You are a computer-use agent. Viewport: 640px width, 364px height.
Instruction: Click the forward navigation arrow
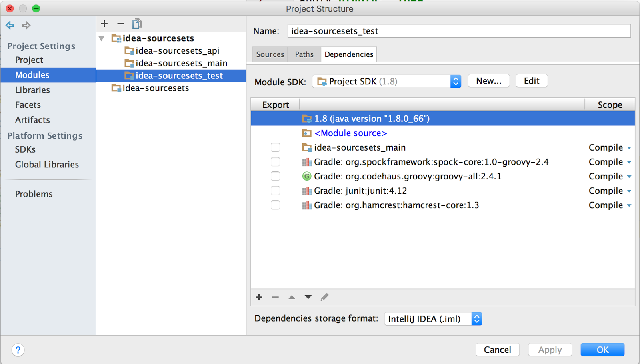pos(26,25)
